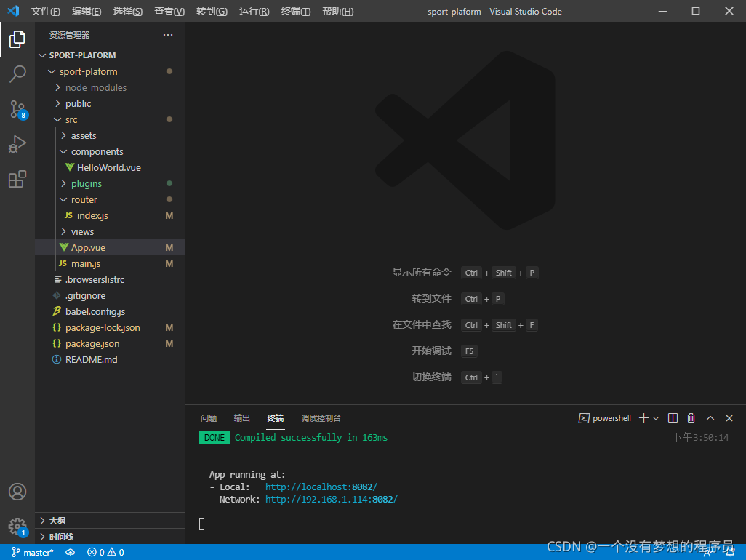The height and width of the screenshot is (560, 746).
Task: Close the terminal panel
Action: [729, 417]
